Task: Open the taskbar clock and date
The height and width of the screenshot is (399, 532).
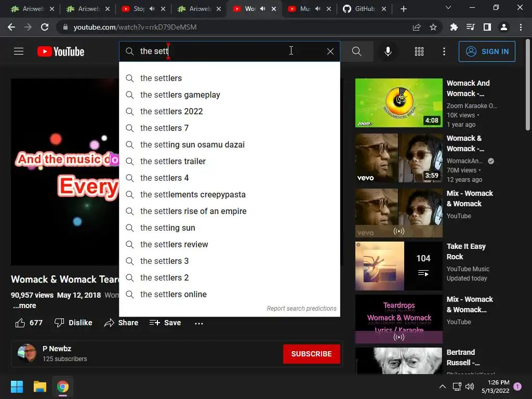Action: [x=495, y=387]
